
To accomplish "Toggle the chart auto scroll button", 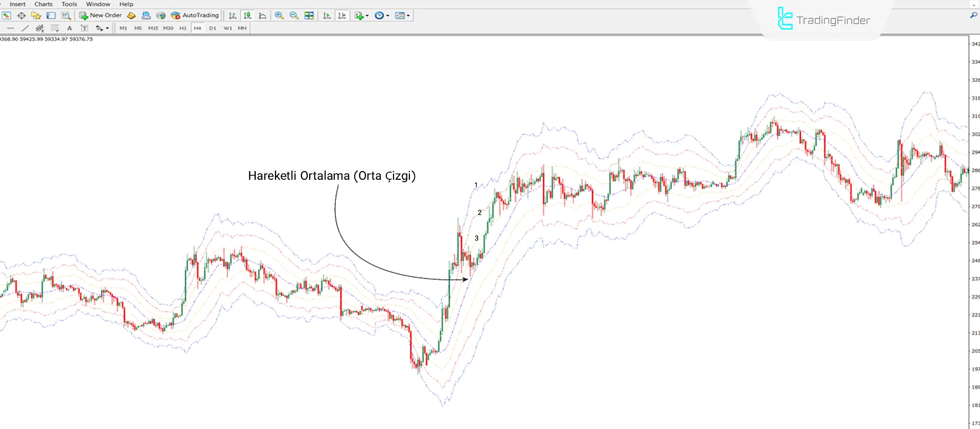I will (327, 15).
